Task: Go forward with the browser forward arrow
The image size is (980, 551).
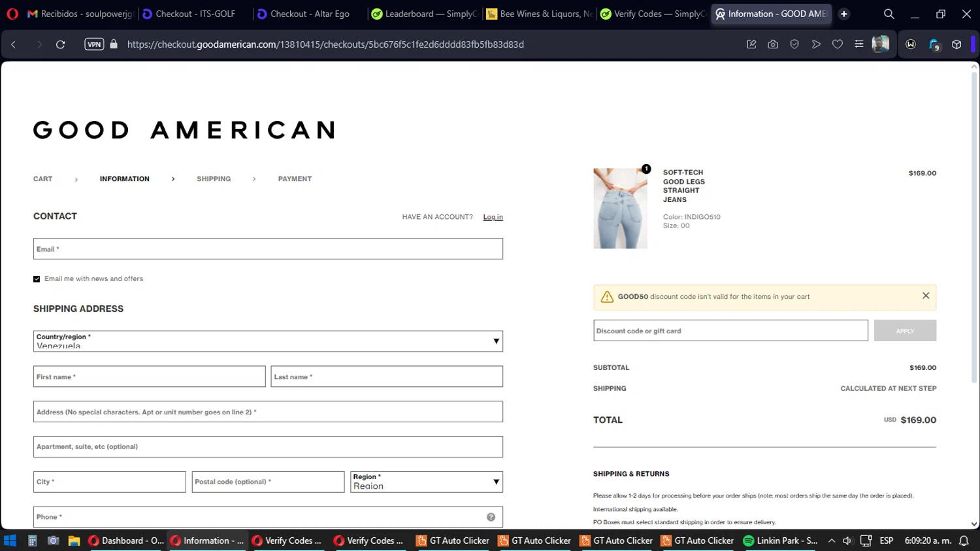Action: click(x=39, y=44)
